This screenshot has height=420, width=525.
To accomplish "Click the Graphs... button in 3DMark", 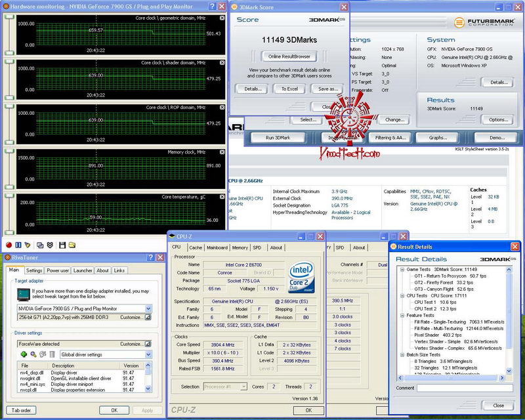I will tap(438, 138).
